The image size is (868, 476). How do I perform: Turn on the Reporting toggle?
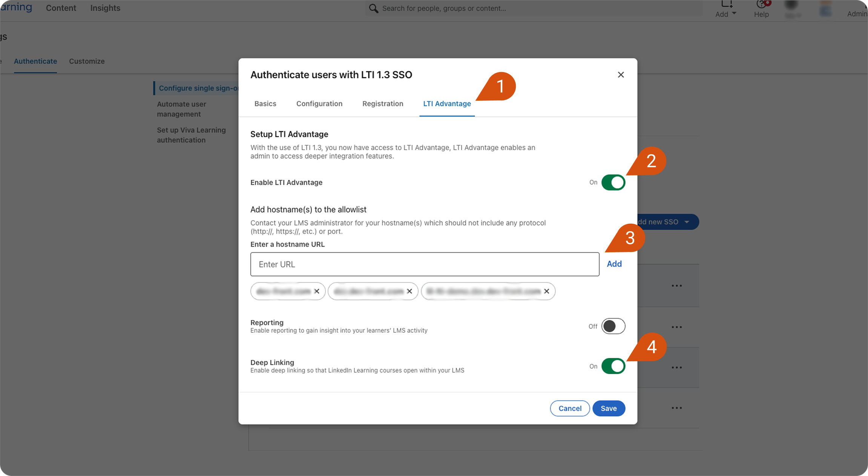click(x=613, y=326)
